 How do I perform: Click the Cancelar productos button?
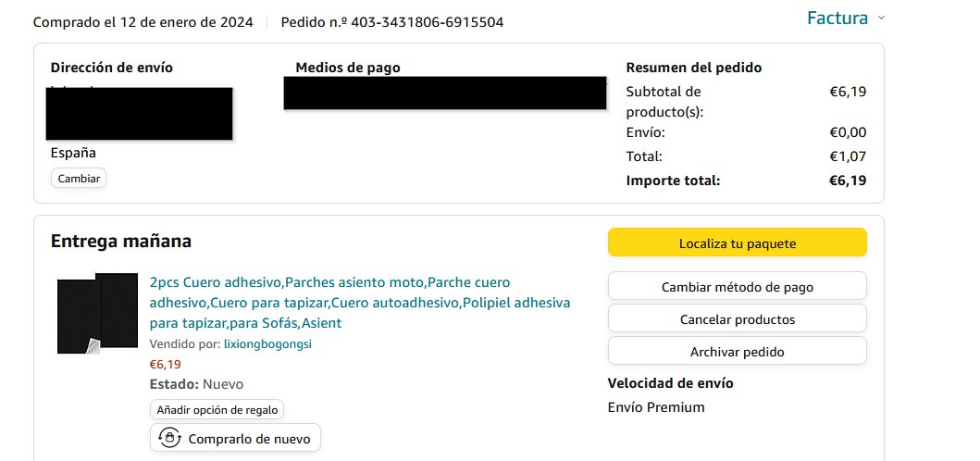point(737,319)
